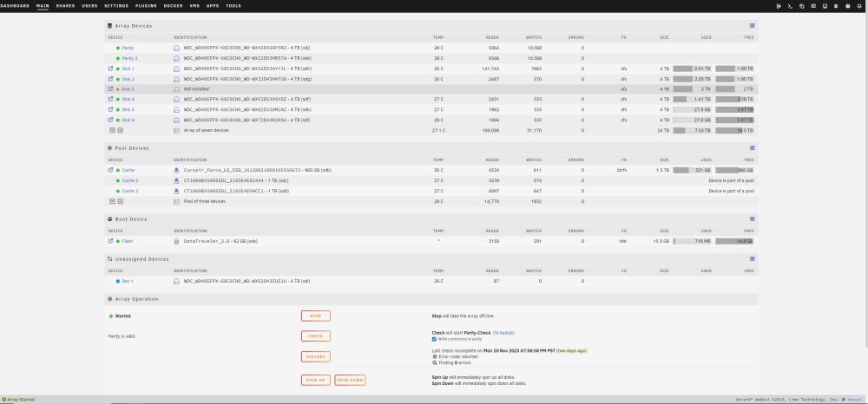The image size is (868, 404).
Task: Click the SPIN UP button
Action: 316,381
